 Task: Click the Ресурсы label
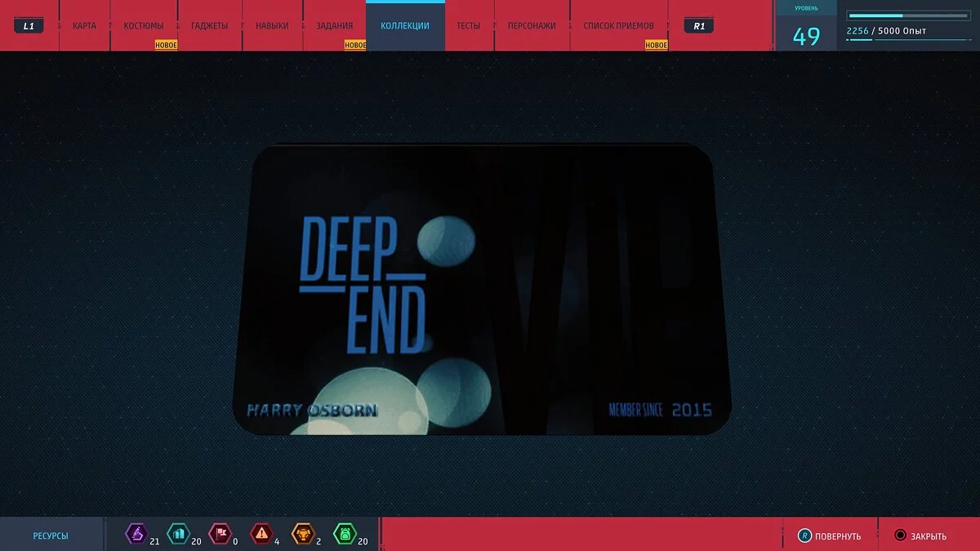[51, 535]
